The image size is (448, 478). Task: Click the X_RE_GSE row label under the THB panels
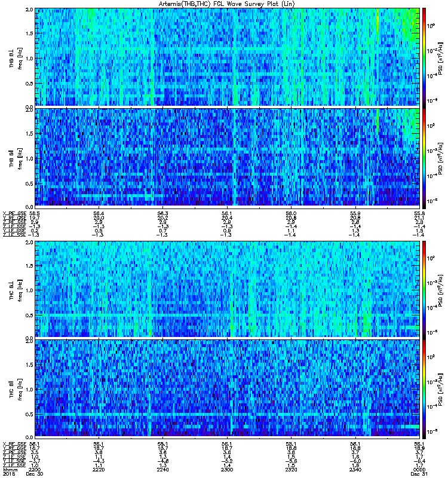[14, 214]
